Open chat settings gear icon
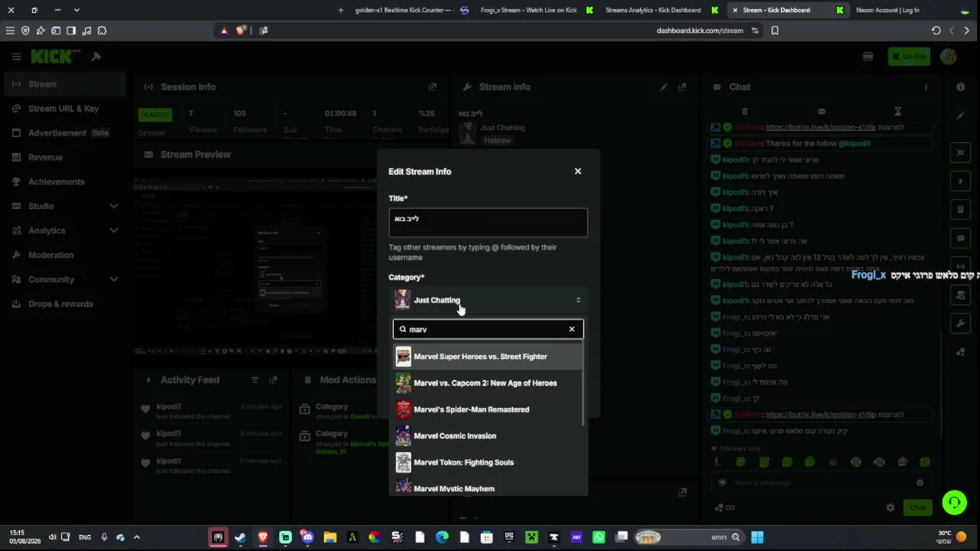980x551 pixels. (890, 507)
